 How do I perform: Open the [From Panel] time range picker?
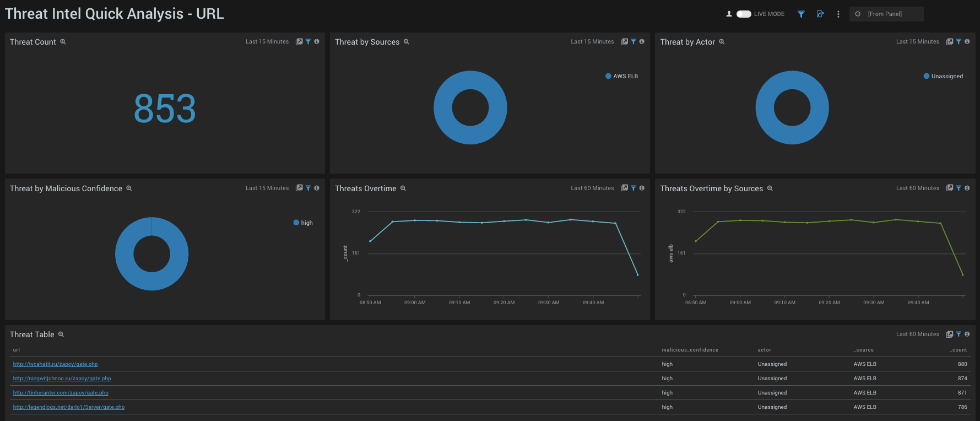pyautogui.click(x=886, y=14)
